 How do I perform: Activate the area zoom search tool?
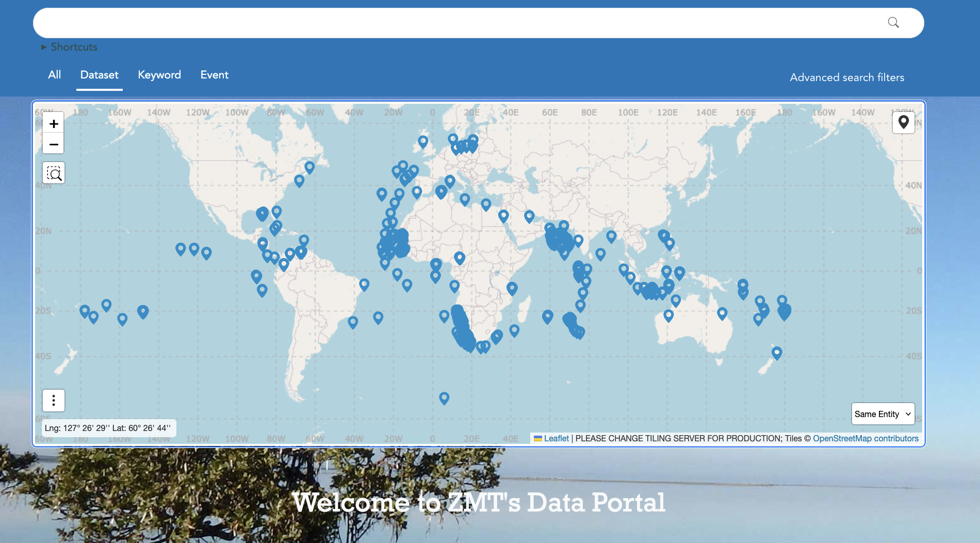click(x=54, y=173)
